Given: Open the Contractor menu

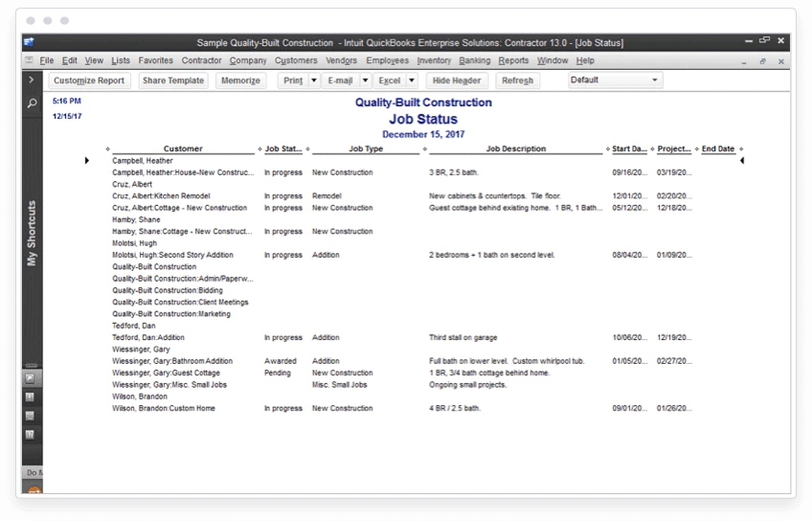Looking at the screenshot, I should tap(201, 60).
